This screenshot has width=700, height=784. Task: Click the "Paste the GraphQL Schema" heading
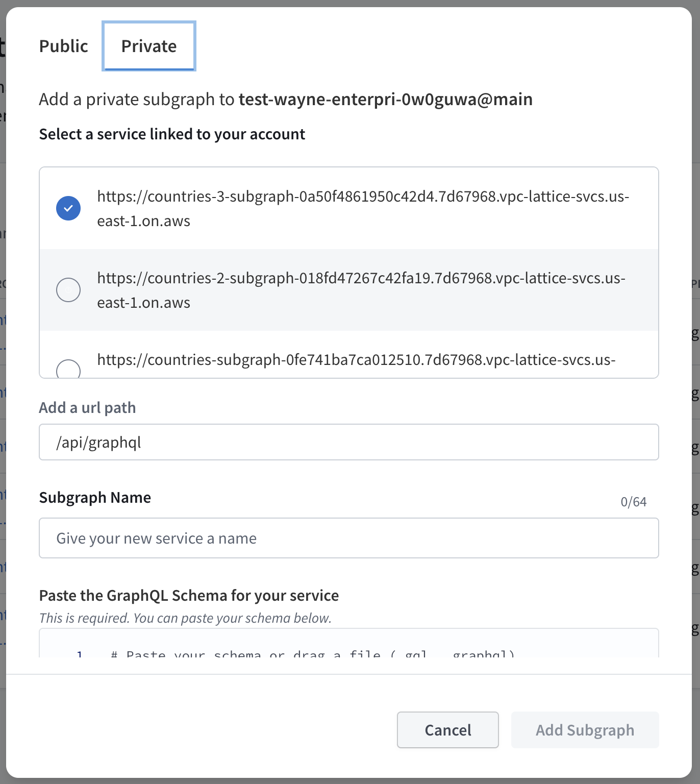pos(189,596)
